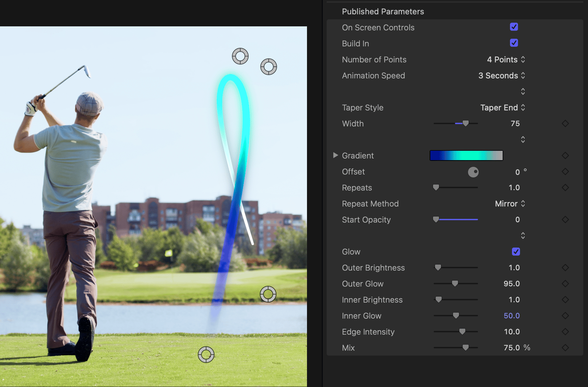Click the Edge Intensity value 10.0
Image resolution: width=588 pixels, height=387 pixels.
[x=512, y=332]
